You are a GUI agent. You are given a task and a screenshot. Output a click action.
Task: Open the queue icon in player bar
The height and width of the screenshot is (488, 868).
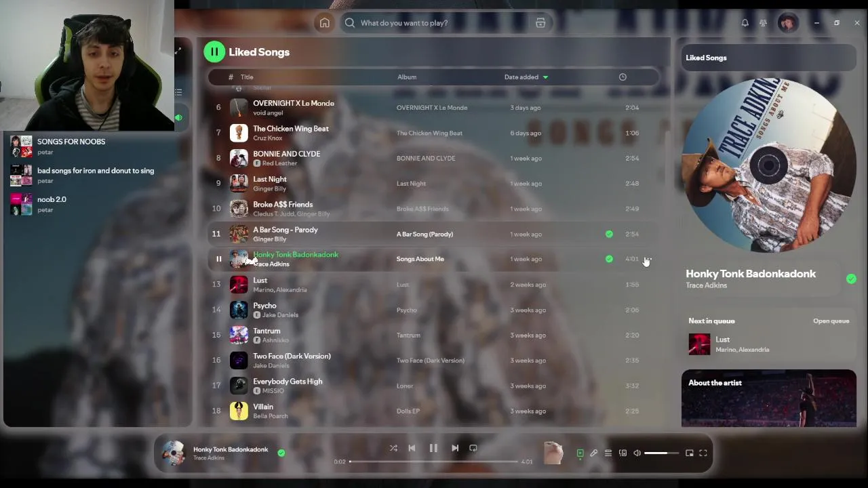pos(608,453)
